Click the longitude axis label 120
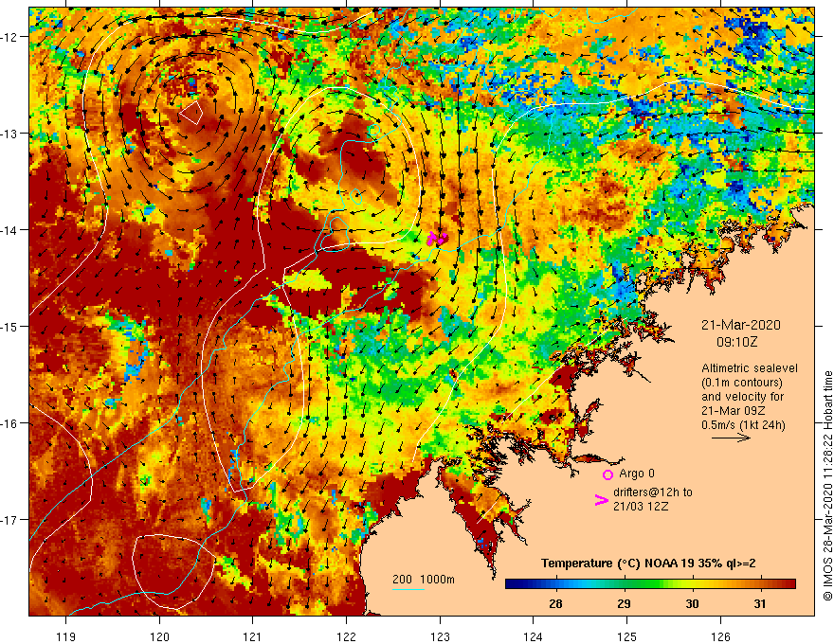834x644 pixels. tap(159, 636)
